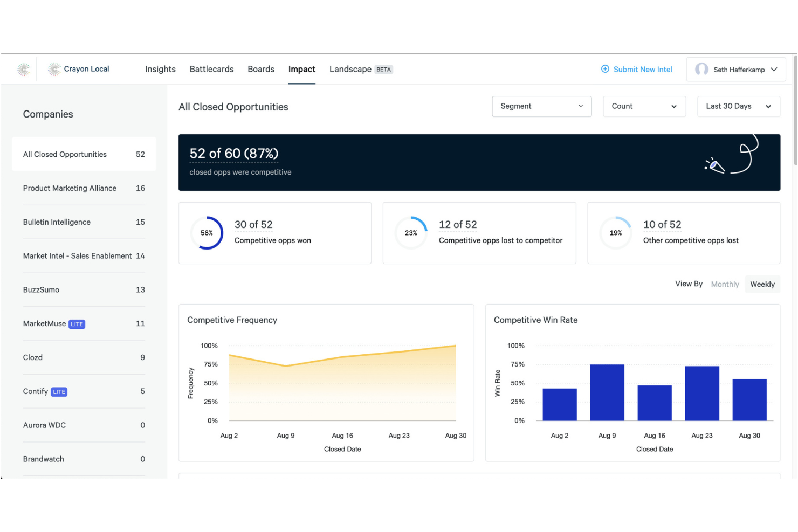Select Bulletin Intelligence company
The image size is (798, 532).
84,222
